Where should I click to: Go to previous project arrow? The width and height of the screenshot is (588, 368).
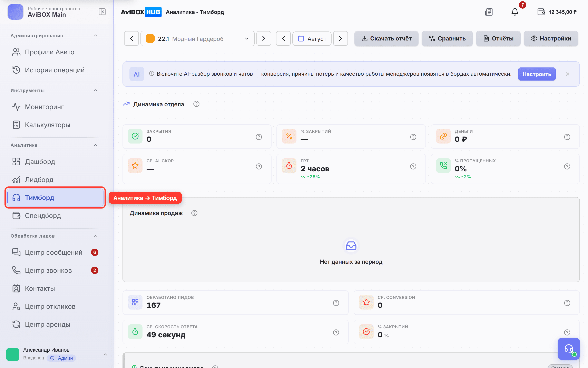pos(131,38)
